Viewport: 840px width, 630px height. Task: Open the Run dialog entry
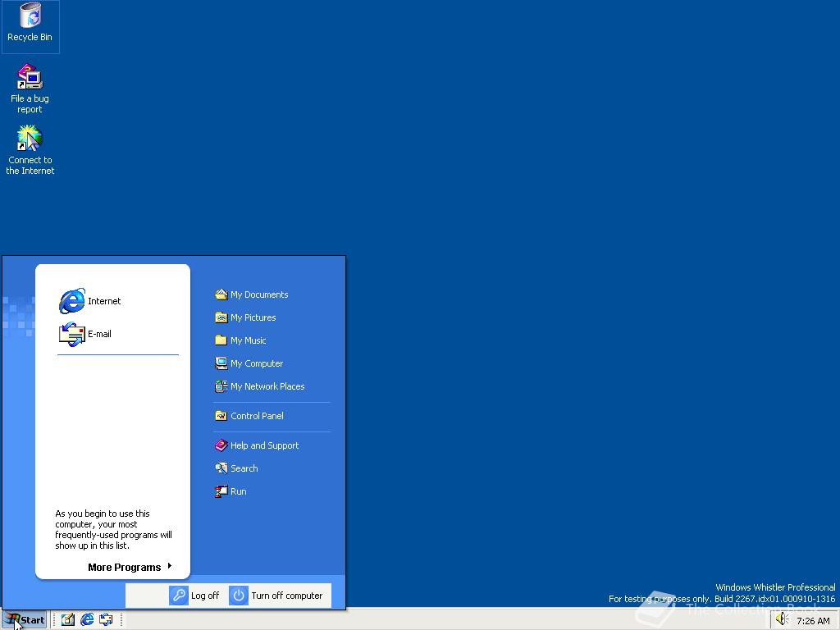(231, 492)
